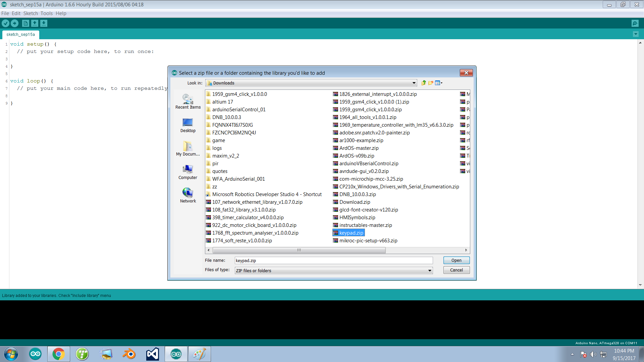Click the File name input field
The height and width of the screenshot is (362, 644).
tap(333, 260)
